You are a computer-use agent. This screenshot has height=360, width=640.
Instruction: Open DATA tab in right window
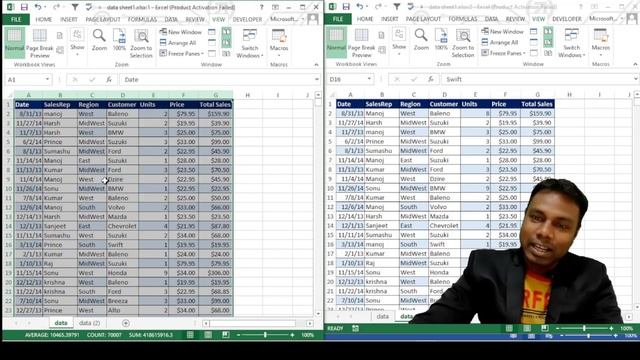click(491, 19)
